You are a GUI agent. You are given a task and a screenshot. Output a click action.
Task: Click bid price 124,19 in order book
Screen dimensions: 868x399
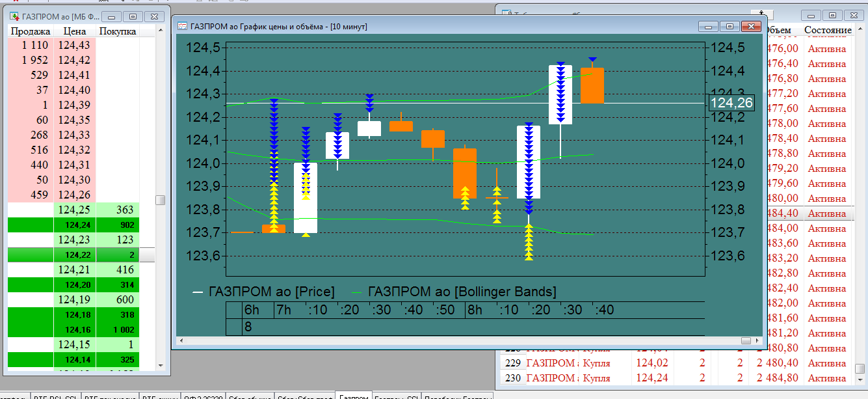[74, 300]
